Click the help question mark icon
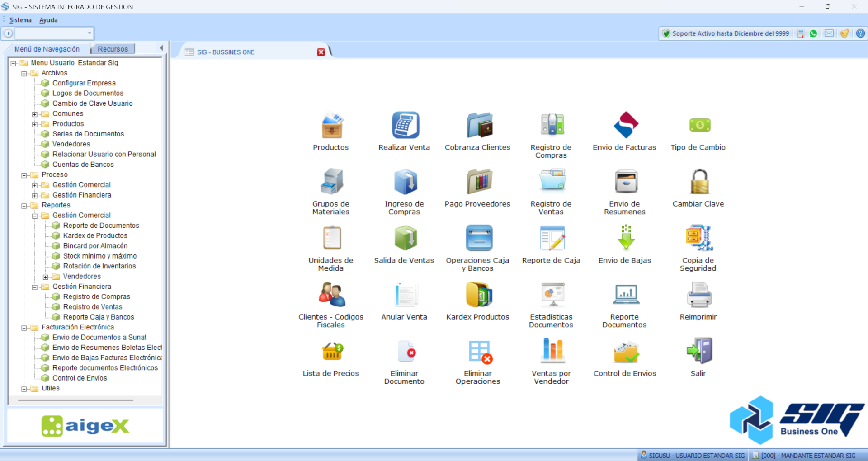 click(860, 33)
